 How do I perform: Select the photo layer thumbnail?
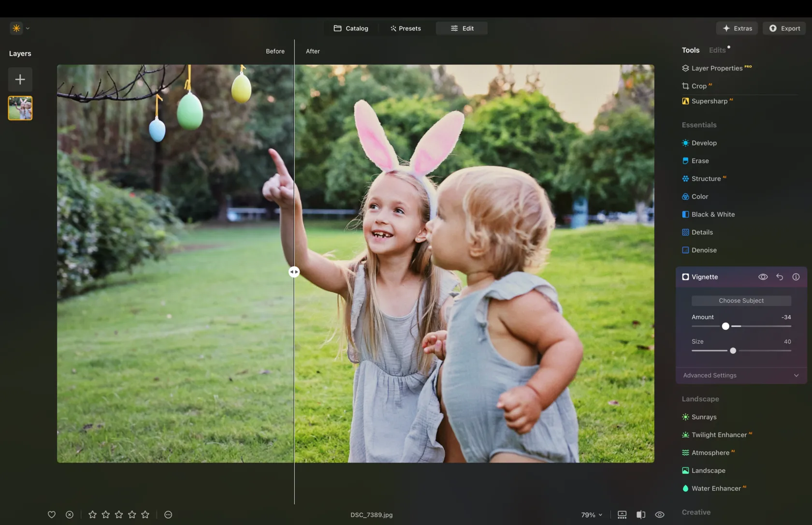click(x=20, y=108)
